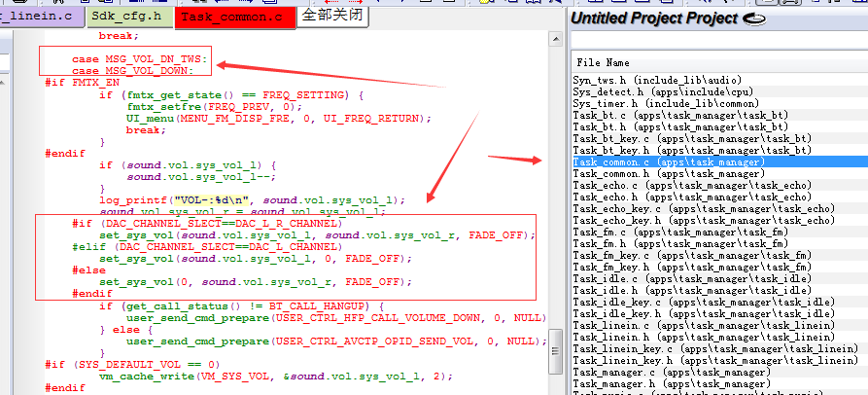Open Task_idle_key.c from the file list
The width and height of the screenshot is (868, 395).
pos(704,302)
